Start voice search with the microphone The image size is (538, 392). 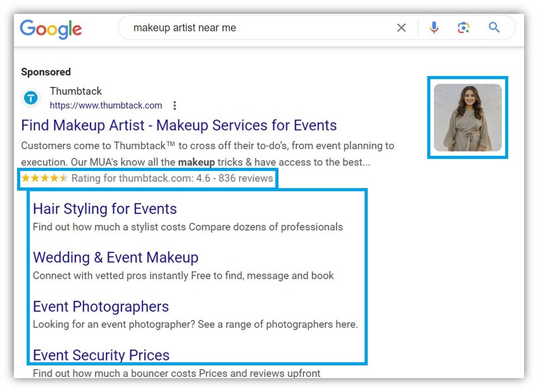434,28
